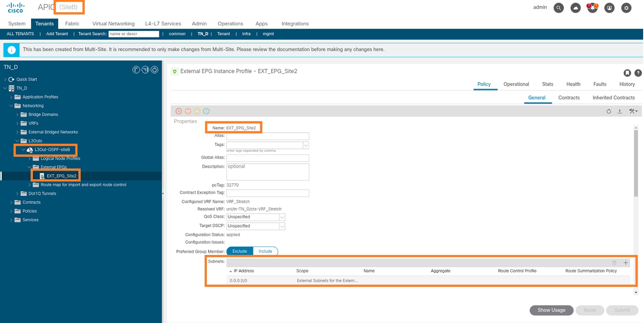Switch to the Faults tab
This screenshot has width=644, height=323.
tap(600, 84)
